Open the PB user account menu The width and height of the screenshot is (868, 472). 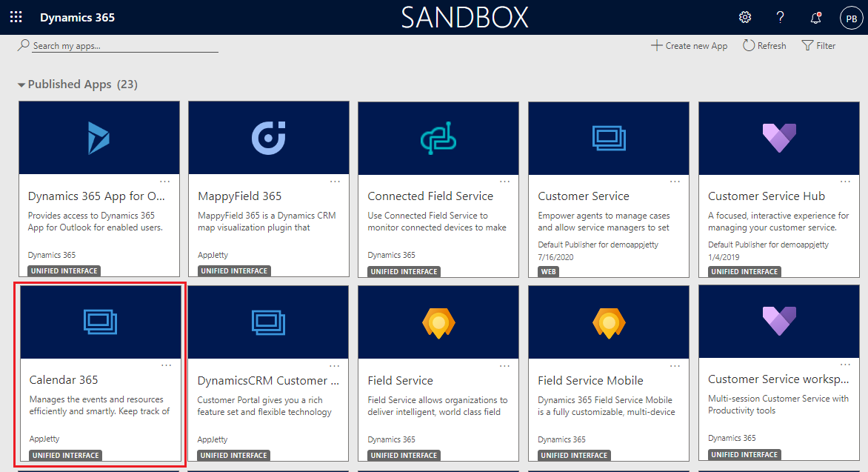(852, 19)
